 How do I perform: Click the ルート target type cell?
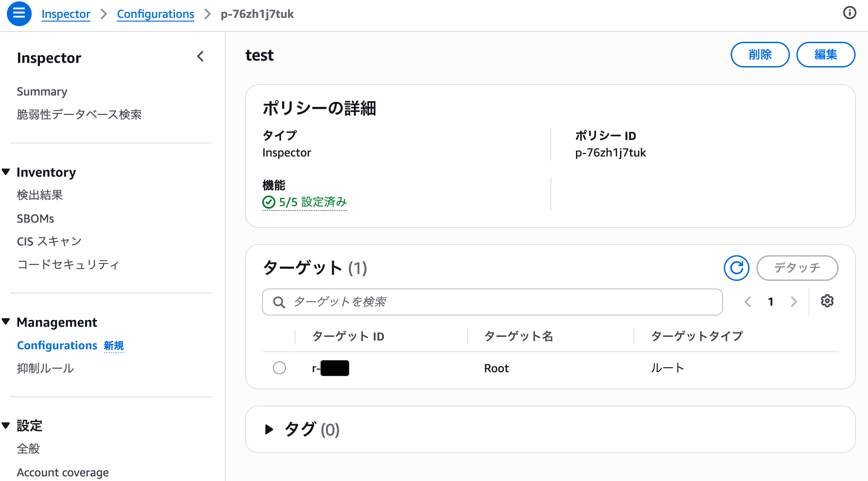coord(667,368)
